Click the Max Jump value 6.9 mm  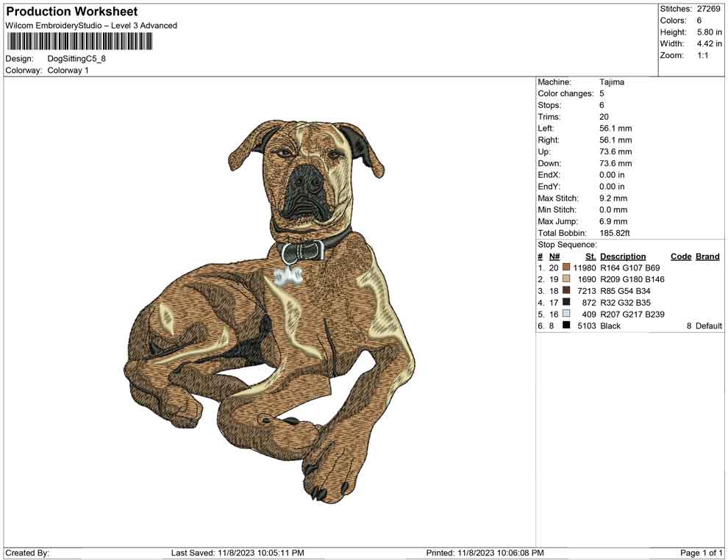[x=613, y=221]
